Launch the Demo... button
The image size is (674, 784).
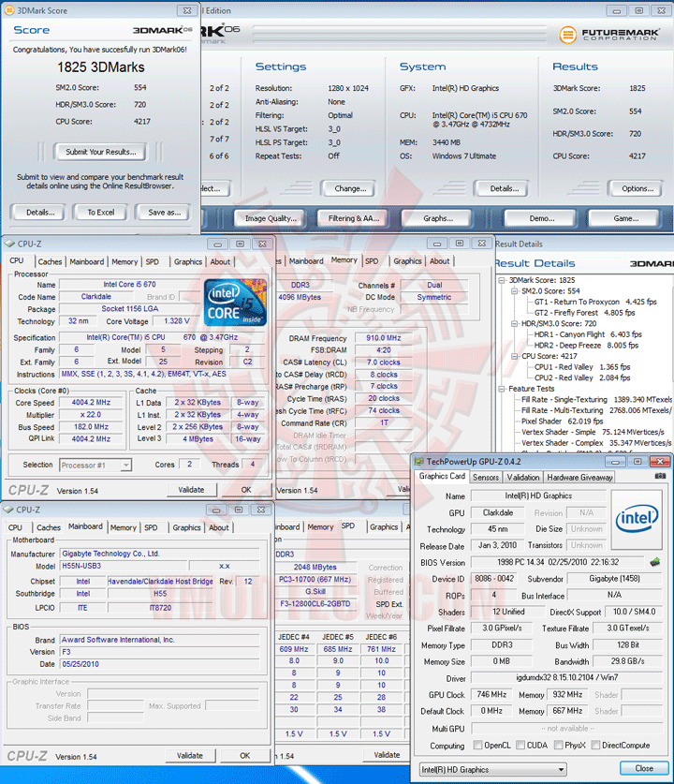542,218
